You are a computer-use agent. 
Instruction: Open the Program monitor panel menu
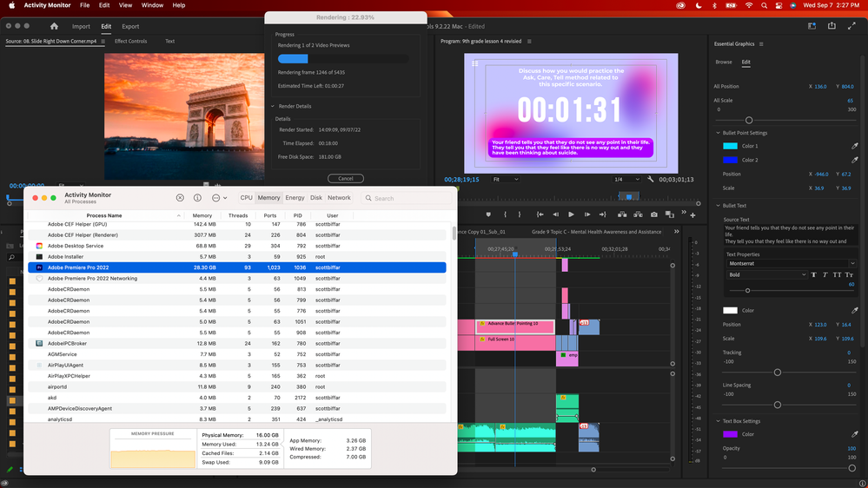[529, 42]
